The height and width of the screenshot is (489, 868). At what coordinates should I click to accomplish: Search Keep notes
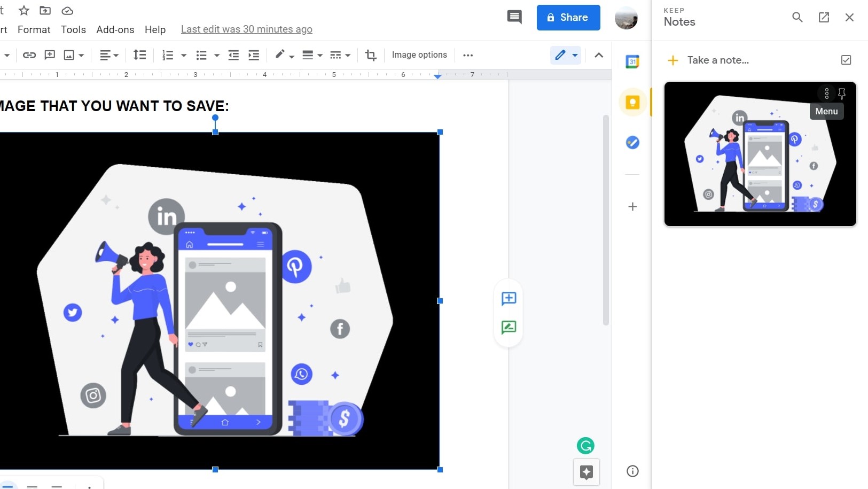pyautogui.click(x=797, y=17)
